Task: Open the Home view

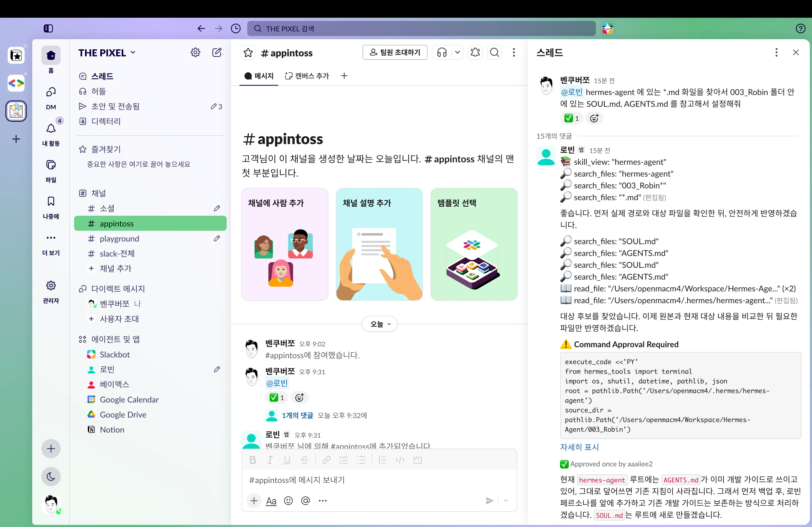Action: tap(51, 60)
